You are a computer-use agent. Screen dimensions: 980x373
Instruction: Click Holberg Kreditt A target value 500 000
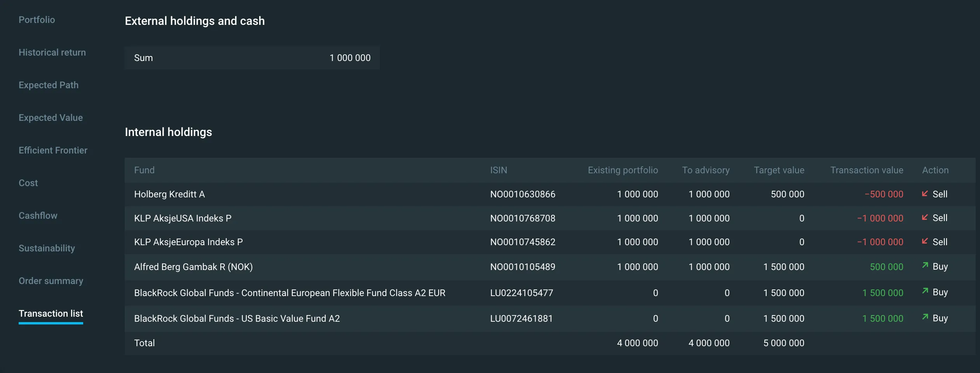(788, 194)
